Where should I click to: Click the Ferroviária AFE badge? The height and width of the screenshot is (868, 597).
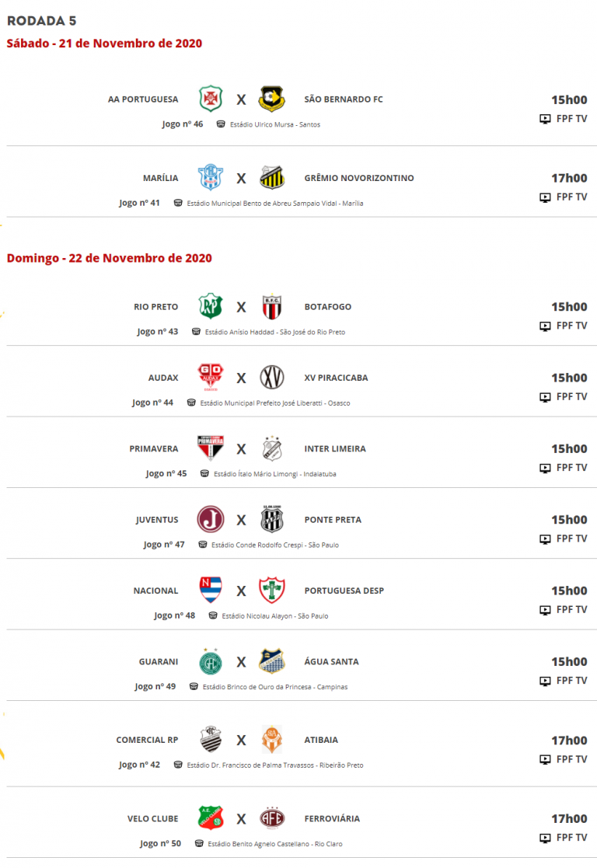click(x=272, y=818)
